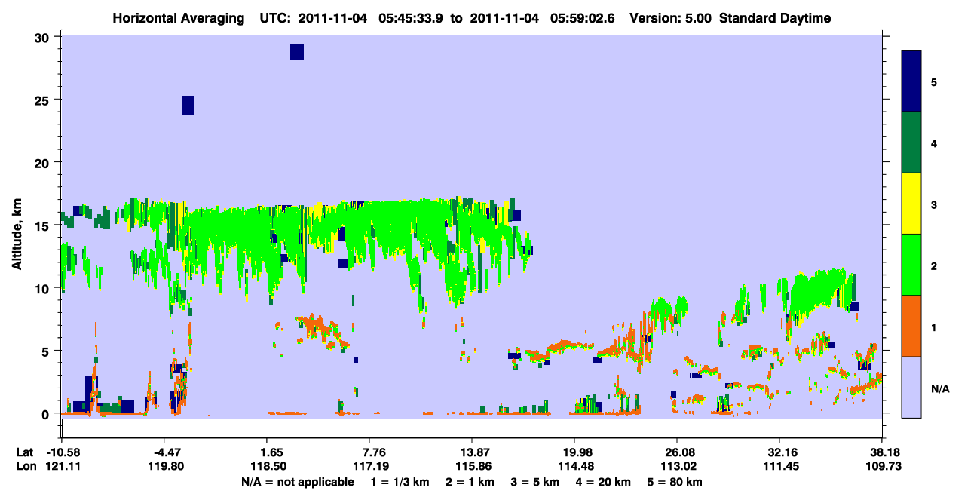Click the dark blue colorbar segment labeled 5

[911, 81]
